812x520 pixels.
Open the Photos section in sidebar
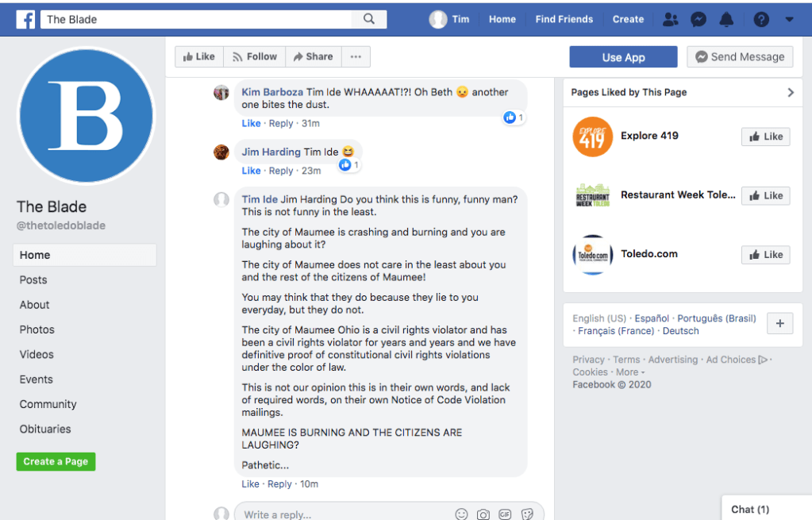coord(37,329)
